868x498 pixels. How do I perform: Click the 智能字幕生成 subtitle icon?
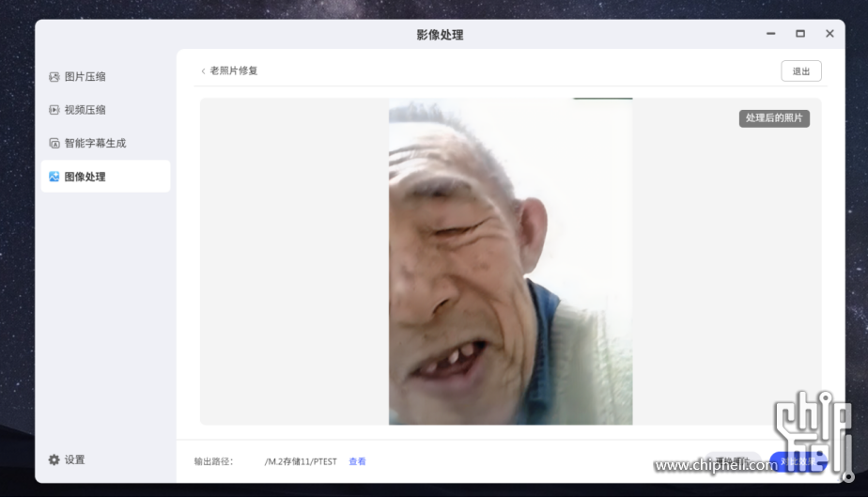[54, 144]
